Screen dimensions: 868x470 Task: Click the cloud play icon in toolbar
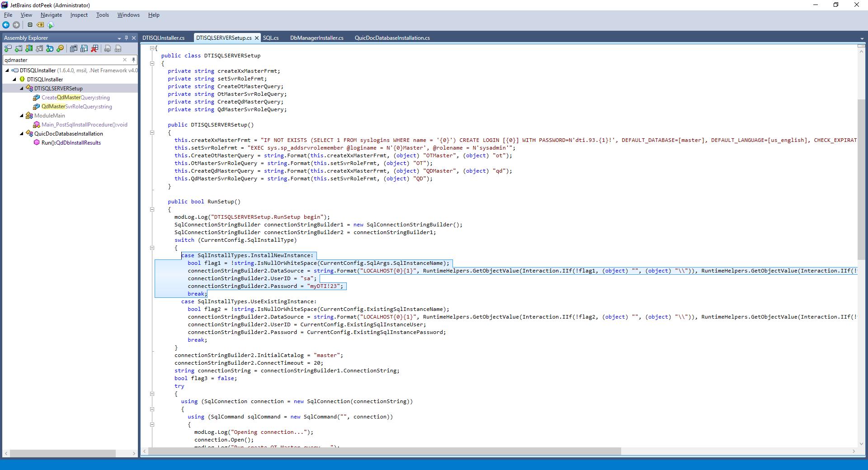51,25
